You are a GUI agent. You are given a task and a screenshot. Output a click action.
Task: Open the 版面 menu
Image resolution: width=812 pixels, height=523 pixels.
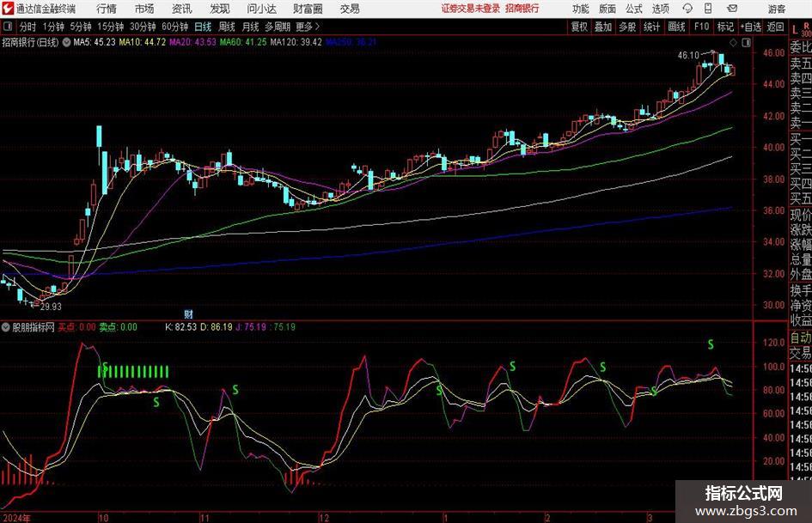point(607,9)
